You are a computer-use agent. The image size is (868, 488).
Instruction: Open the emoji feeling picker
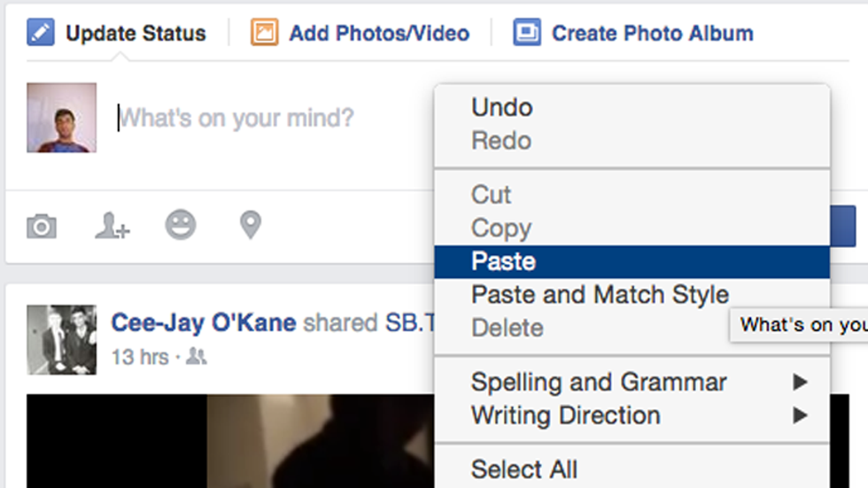[181, 225]
